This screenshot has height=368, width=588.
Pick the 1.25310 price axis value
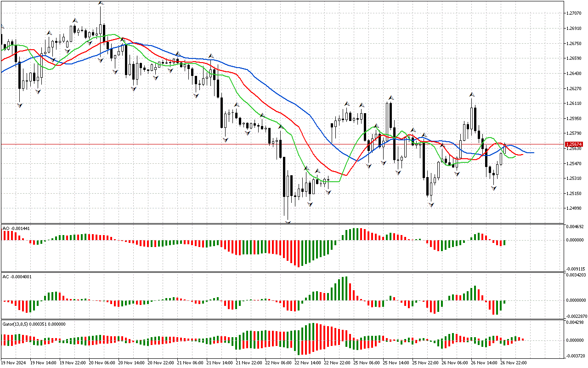[x=575, y=178]
